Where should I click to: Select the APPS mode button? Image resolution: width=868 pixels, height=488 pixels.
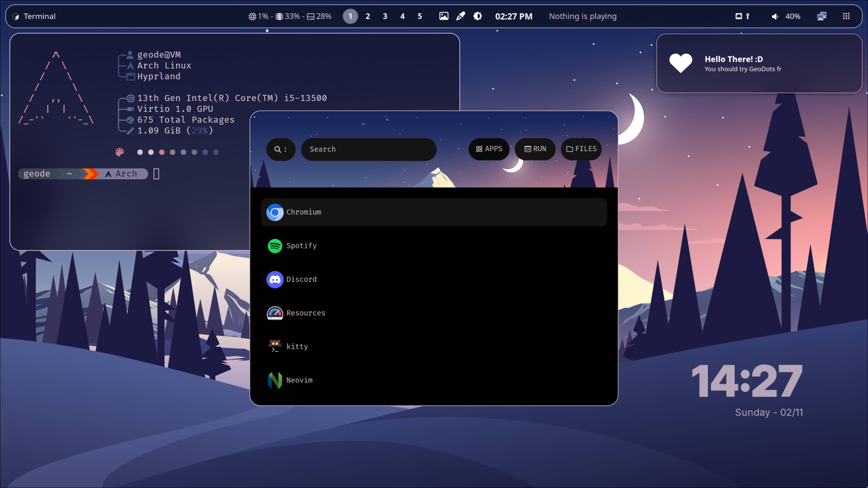click(x=489, y=149)
